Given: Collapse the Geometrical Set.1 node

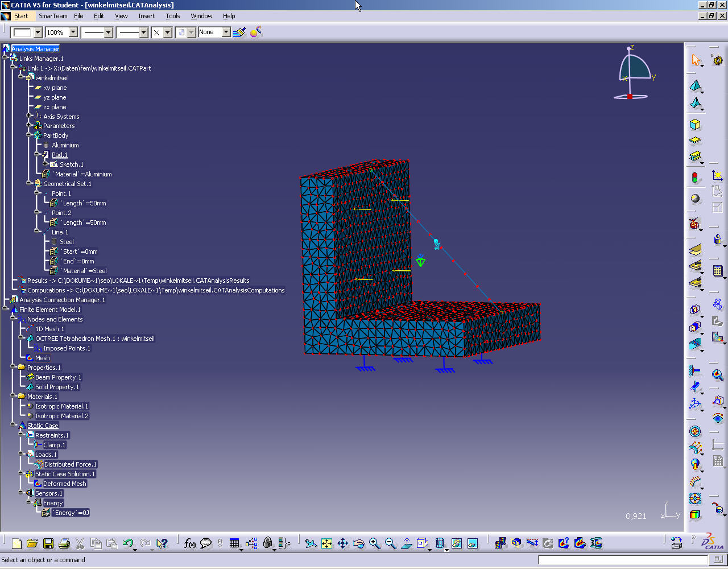Looking at the screenshot, I should click(x=28, y=184).
